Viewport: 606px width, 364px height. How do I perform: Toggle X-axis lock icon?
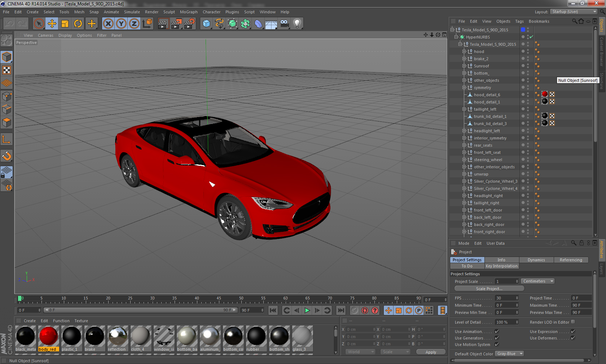(108, 24)
